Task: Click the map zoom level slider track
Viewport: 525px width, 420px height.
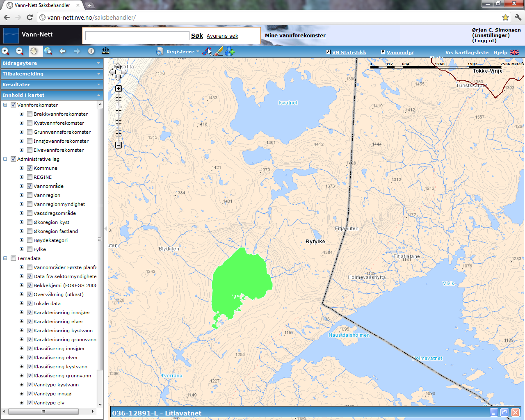Action: click(x=119, y=117)
